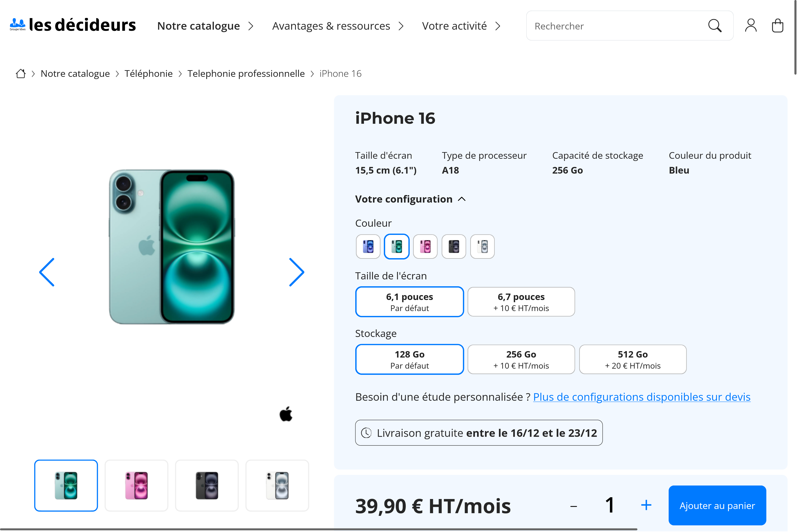Decrease quantity with minus icon
This screenshot has width=798, height=532.
(574, 506)
